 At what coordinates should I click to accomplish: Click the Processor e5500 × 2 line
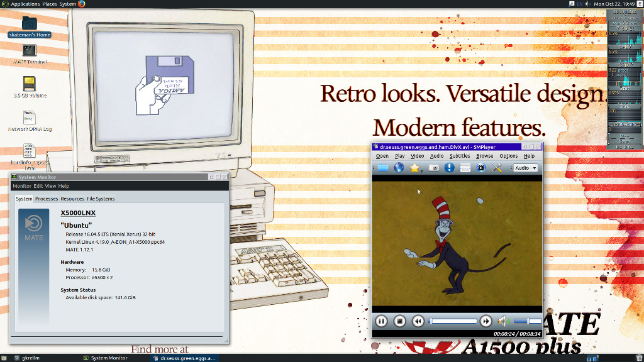(x=89, y=277)
